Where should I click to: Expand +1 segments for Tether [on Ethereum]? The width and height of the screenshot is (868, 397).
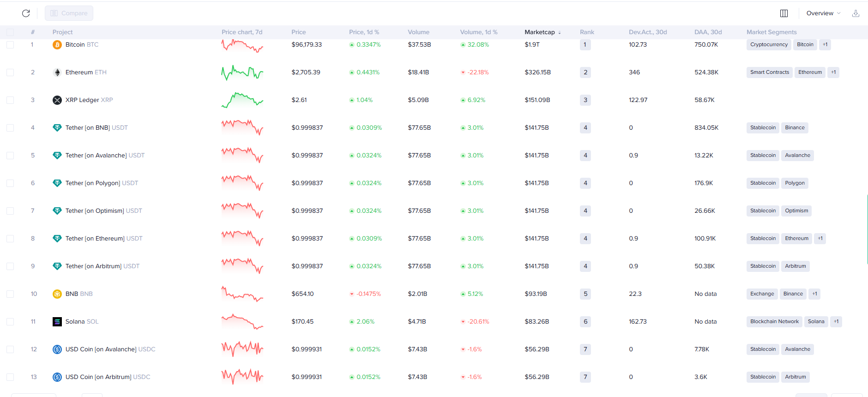pos(820,239)
